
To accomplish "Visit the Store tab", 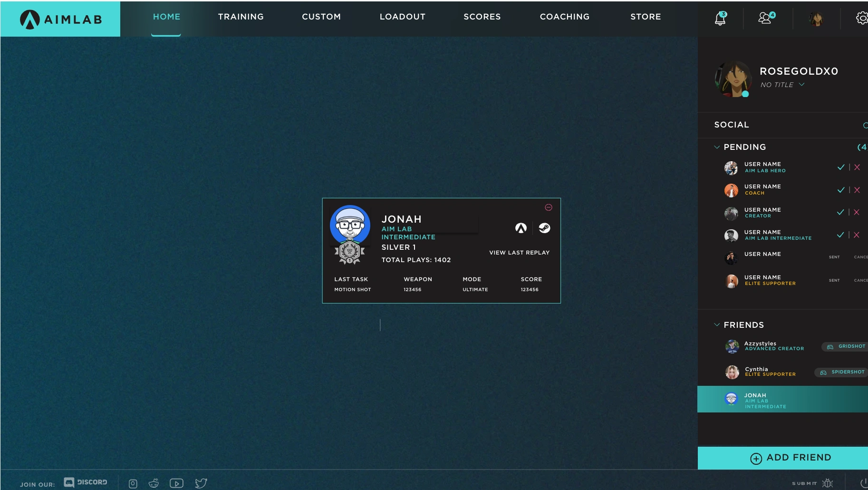I will click(x=646, y=17).
